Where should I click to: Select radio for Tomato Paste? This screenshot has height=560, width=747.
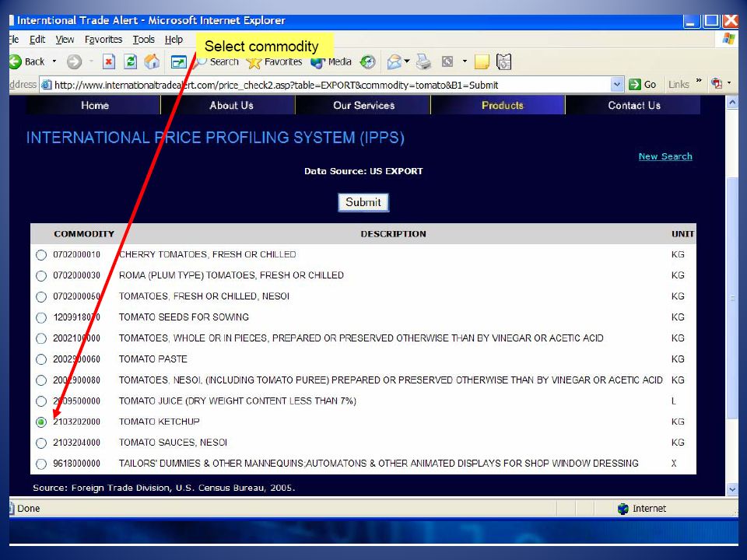[41, 359]
